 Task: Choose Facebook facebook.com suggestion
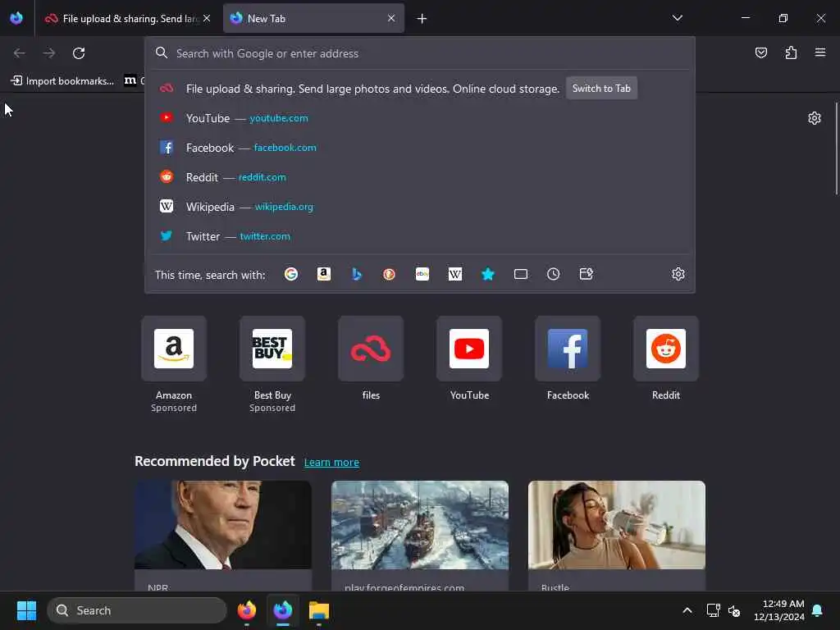(420, 148)
